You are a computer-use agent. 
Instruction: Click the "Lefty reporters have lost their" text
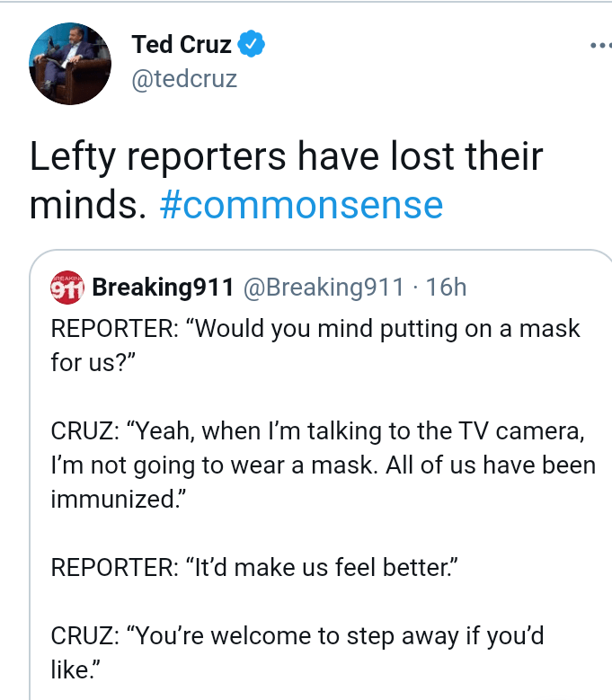[286, 157]
